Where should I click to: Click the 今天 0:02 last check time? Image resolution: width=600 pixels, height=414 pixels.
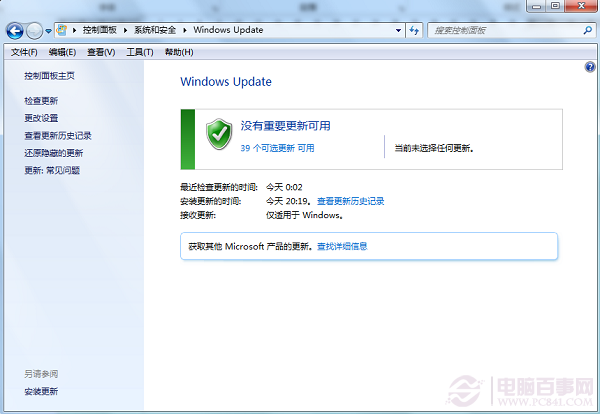(x=284, y=187)
